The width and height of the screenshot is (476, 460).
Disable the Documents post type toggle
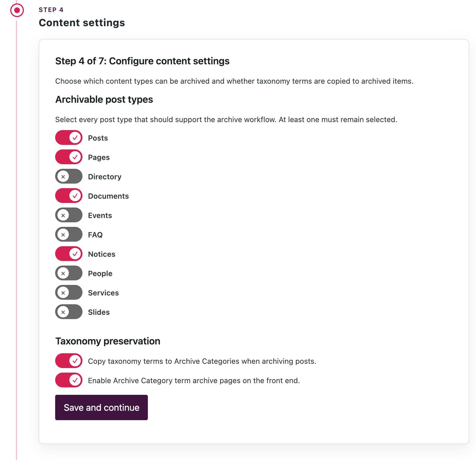coord(69,196)
